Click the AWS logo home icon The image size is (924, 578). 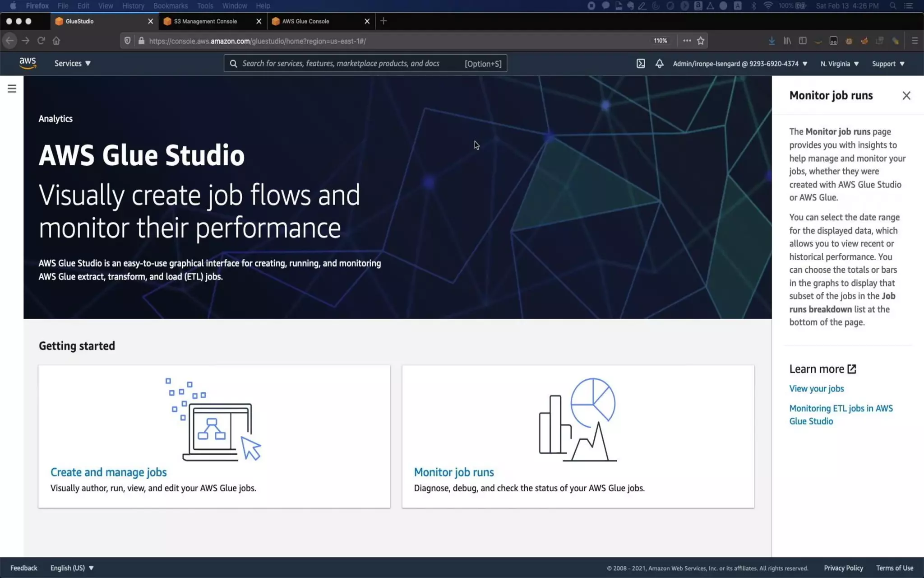[28, 63]
